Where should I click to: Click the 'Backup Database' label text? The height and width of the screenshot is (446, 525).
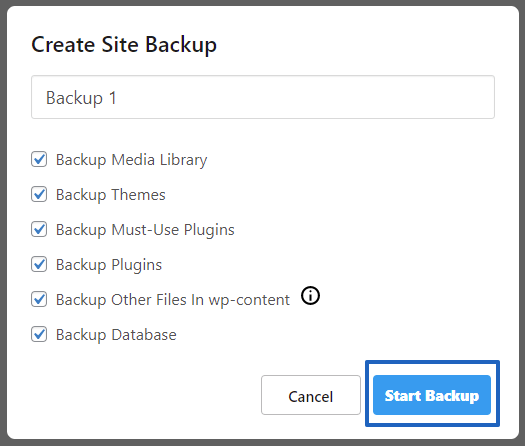(x=116, y=335)
